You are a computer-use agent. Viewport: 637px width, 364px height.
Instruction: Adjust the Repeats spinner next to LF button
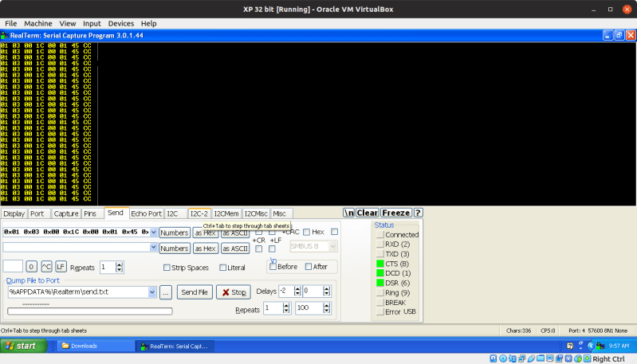[119, 267]
